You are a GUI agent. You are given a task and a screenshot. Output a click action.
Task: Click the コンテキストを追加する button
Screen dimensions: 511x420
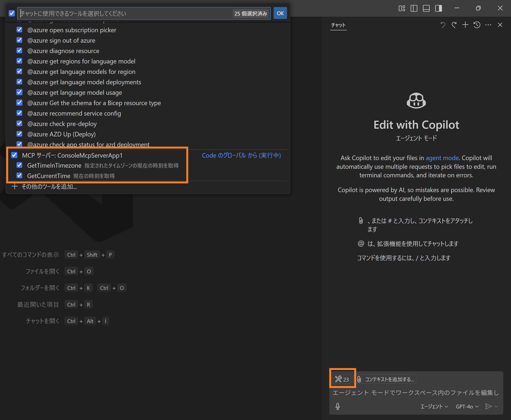(x=386, y=379)
